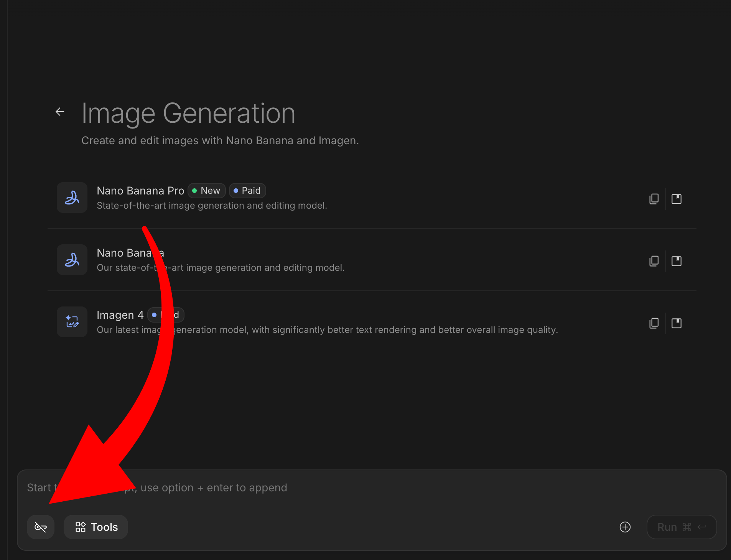731x560 pixels.
Task: Copy the Nano Banana Pro model entry
Action: [x=654, y=199]
